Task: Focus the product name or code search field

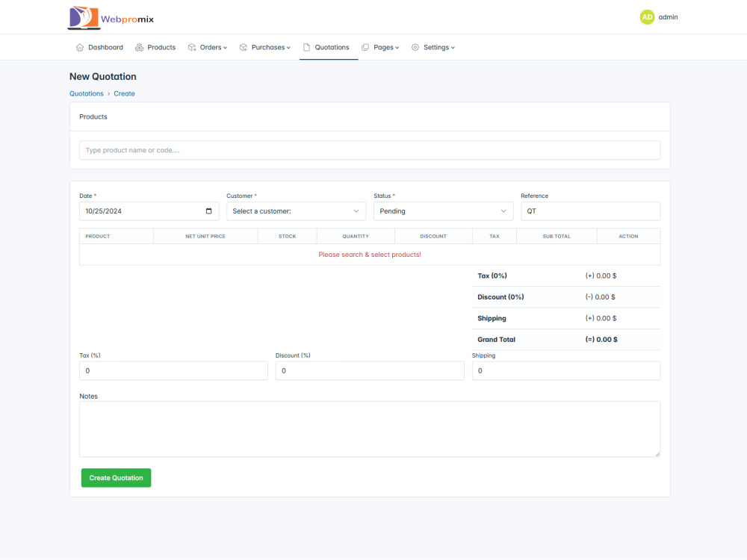Action: click(x=370, y=150)
